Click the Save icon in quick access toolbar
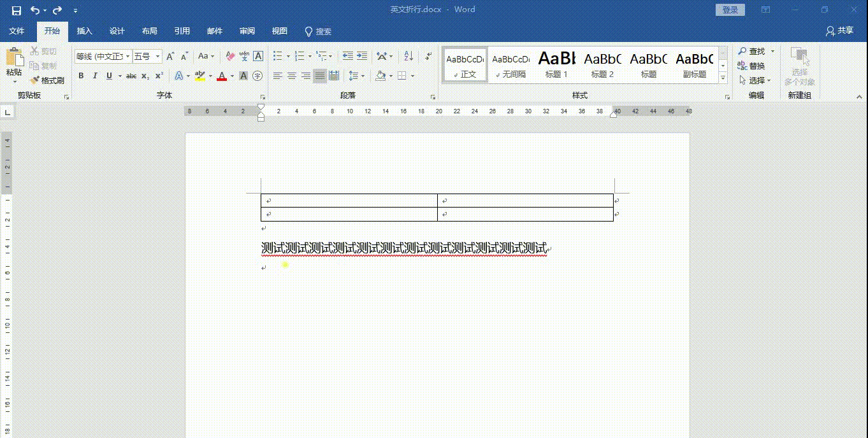The width and height of the screenshot is (868, 438). pos(16,10)
